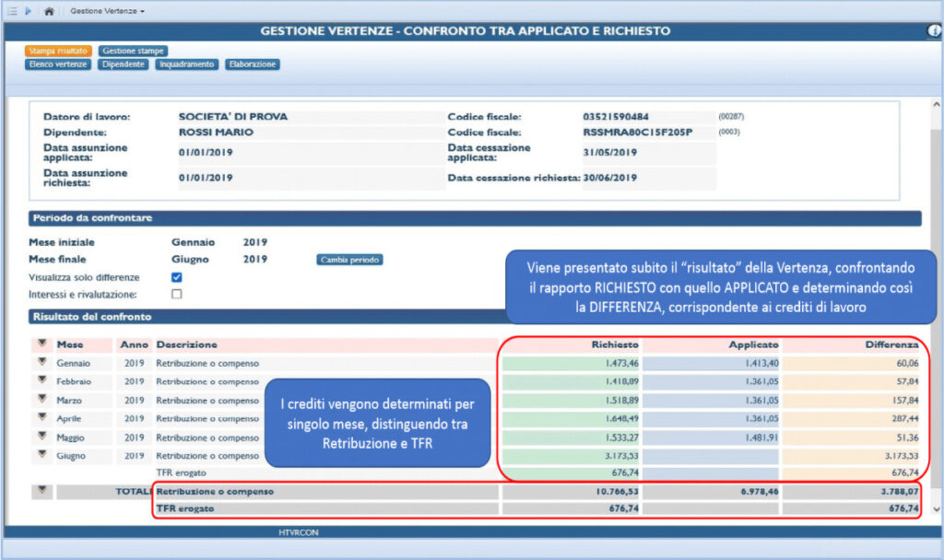Click data cessazione applicata 31/05/2019
944x560 pixels.
point(649,153)
